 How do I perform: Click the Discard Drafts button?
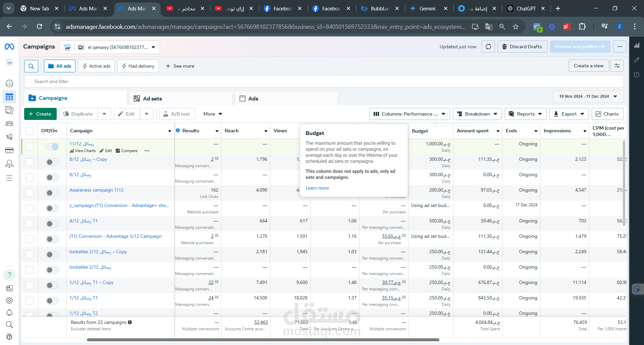522,47
